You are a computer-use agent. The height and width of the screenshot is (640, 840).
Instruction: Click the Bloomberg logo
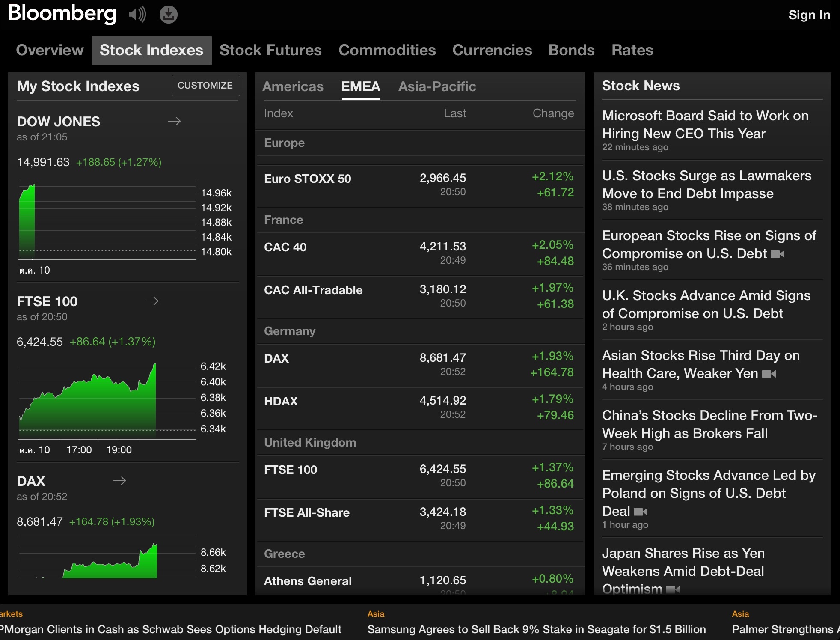[x=62, y=13]
